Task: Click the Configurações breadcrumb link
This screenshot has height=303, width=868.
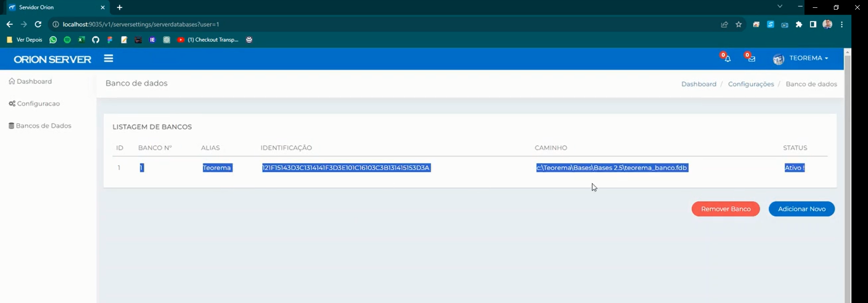Action: pyautogui.click(x=751, y=84)
